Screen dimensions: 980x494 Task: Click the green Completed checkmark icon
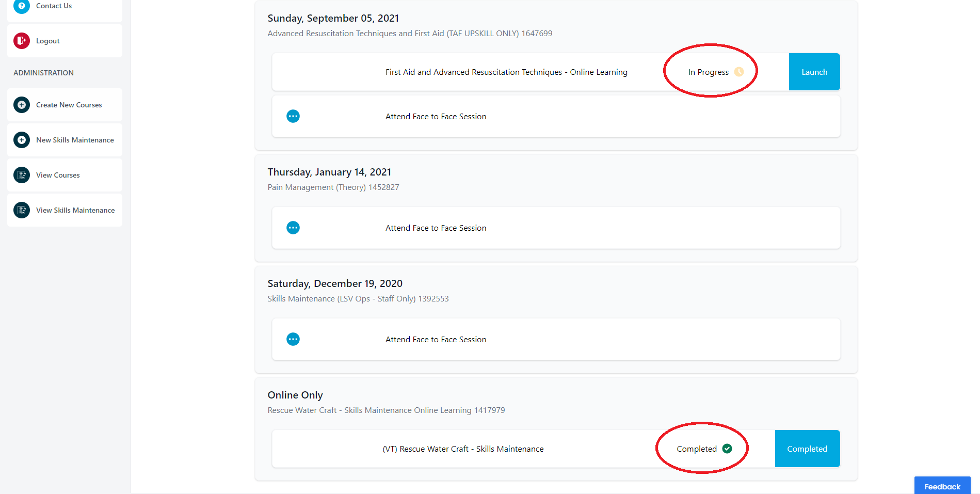pyautogui.click(x=727, y=449)
